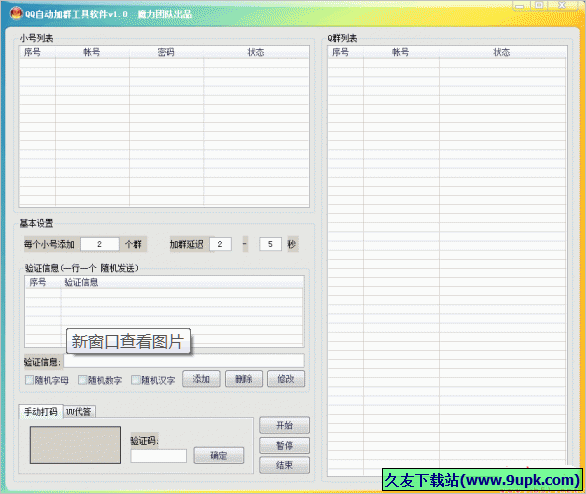Screen dimensions: 586x494
Task: Click the 删除 button
Action: [244, 379]
